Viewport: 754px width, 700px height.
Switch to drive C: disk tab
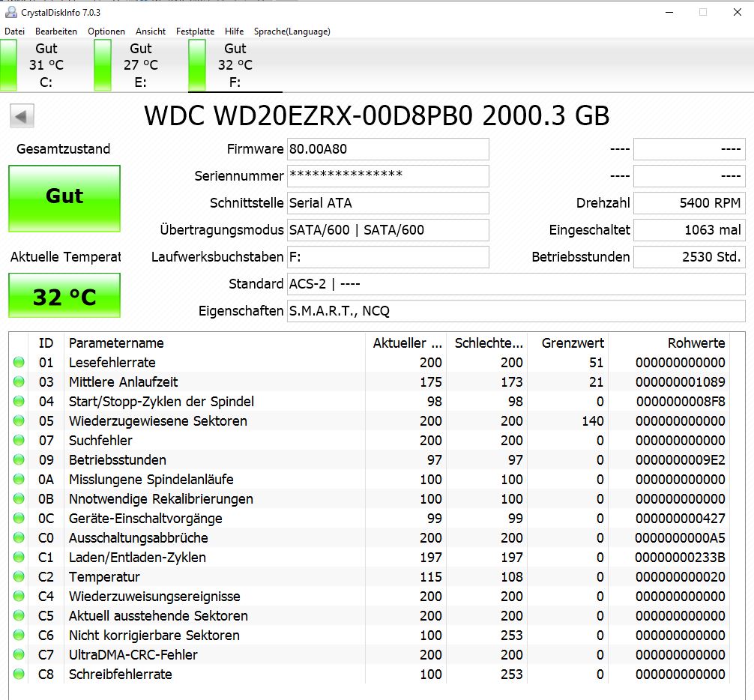tap(46, 65)
